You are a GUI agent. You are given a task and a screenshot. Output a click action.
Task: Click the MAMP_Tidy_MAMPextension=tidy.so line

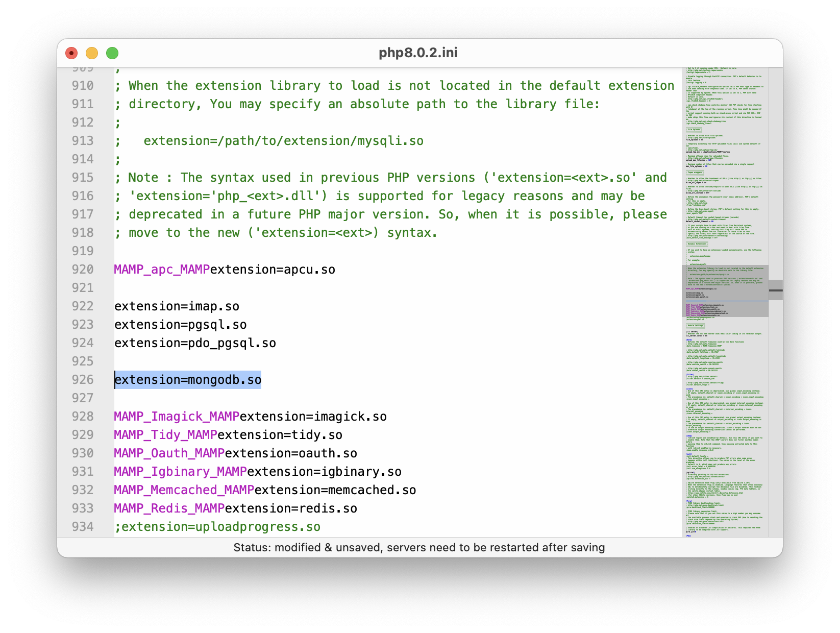tap(228, 435)
